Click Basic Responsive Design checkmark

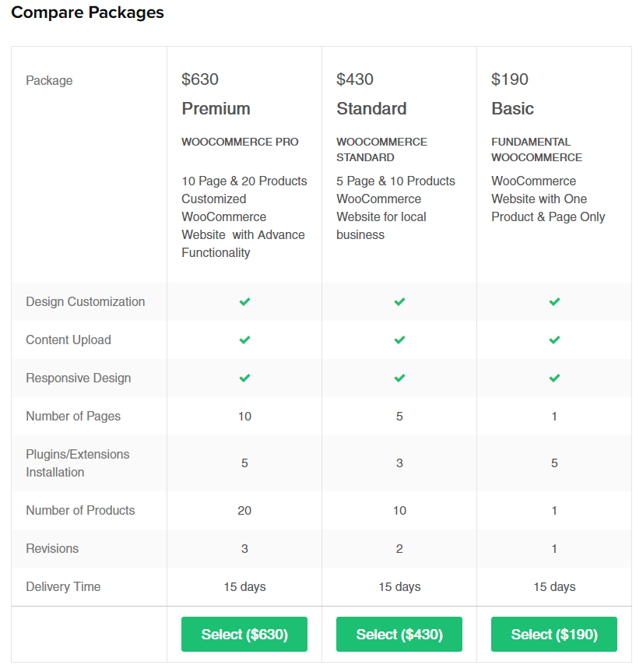coord(554,378)
